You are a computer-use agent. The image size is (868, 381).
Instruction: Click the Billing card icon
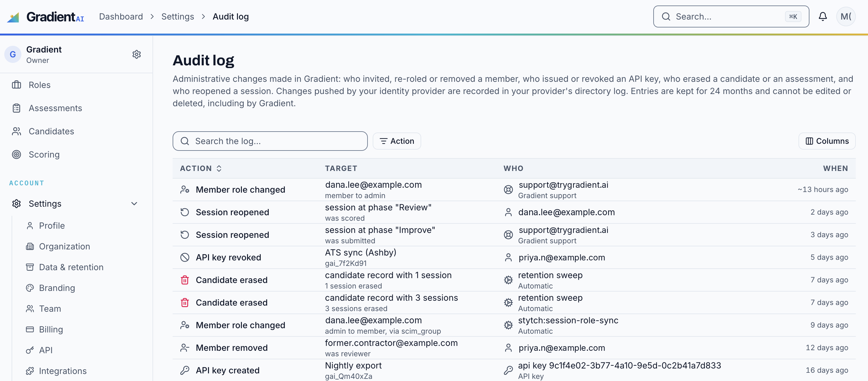(30, 329)
